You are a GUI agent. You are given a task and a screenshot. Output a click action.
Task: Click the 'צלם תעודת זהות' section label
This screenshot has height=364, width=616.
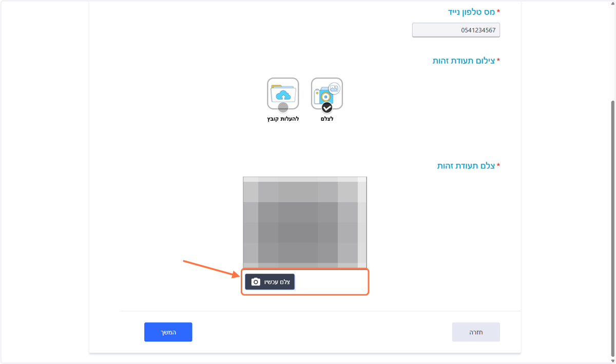(466, 166)
